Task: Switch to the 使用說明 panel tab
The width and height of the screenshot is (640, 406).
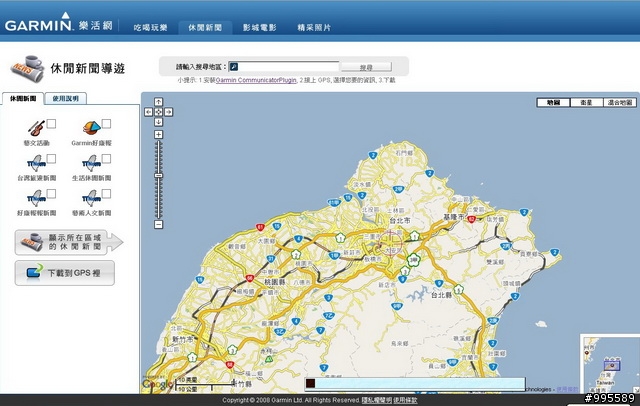Action: pyautogui.click(x=66, y=99)
